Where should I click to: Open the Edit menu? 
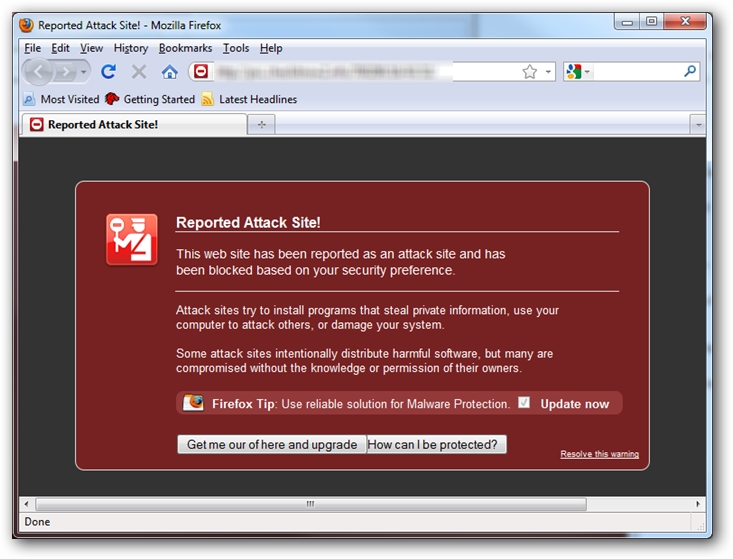(60, 48)
